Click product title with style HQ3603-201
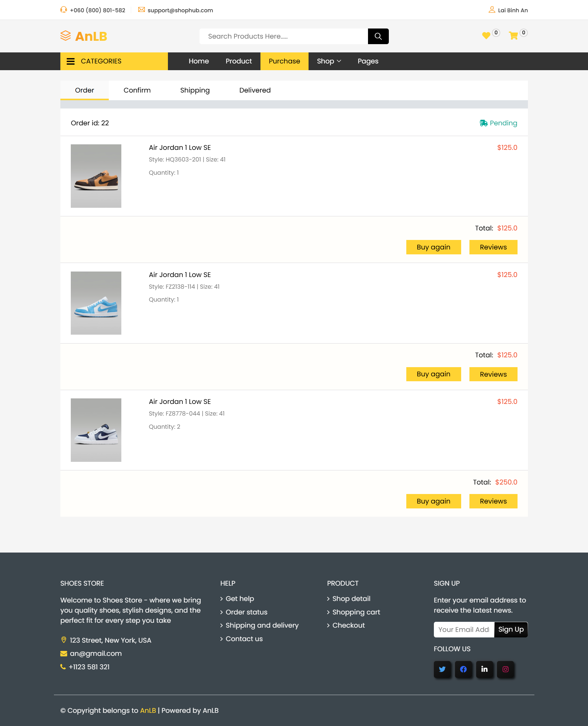The height and width of the screenshot is (726, 588). tap(180, 147)
